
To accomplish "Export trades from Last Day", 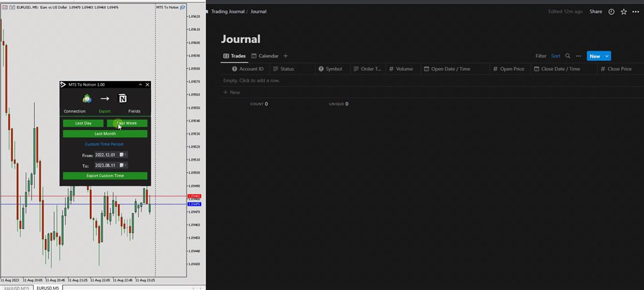I will [83, 123].
